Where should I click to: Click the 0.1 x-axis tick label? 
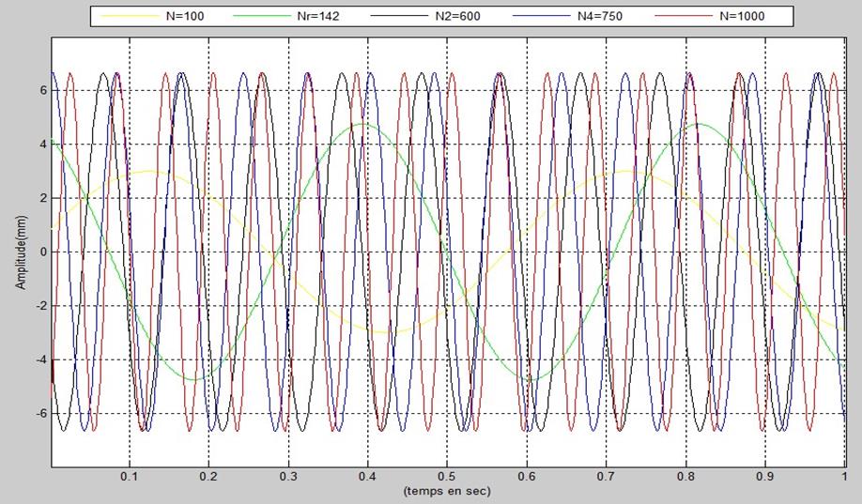(130, 477)
